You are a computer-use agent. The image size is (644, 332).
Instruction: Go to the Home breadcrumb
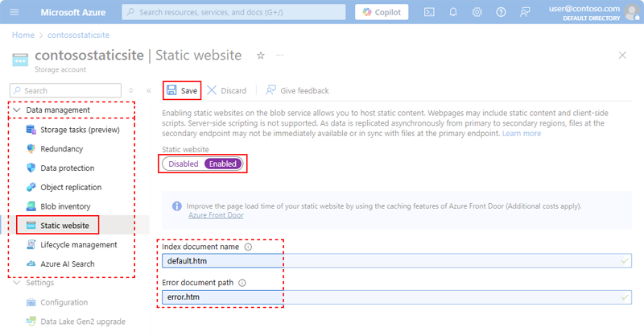[23, 35]
